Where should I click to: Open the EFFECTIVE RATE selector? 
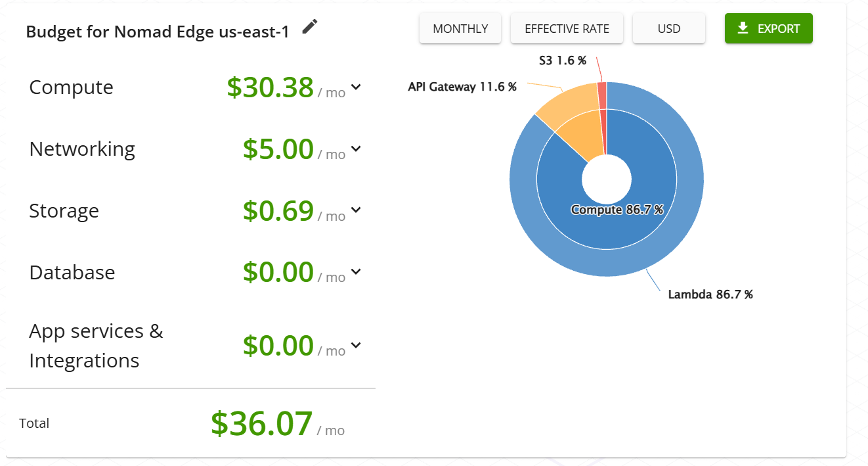tap(567, 29)
